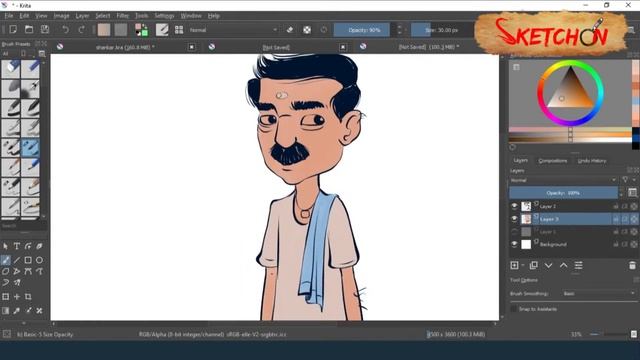This screenshot has height=360, width=640.
Task: Switch to the Undo History tab
Action: tap(592, 161)
